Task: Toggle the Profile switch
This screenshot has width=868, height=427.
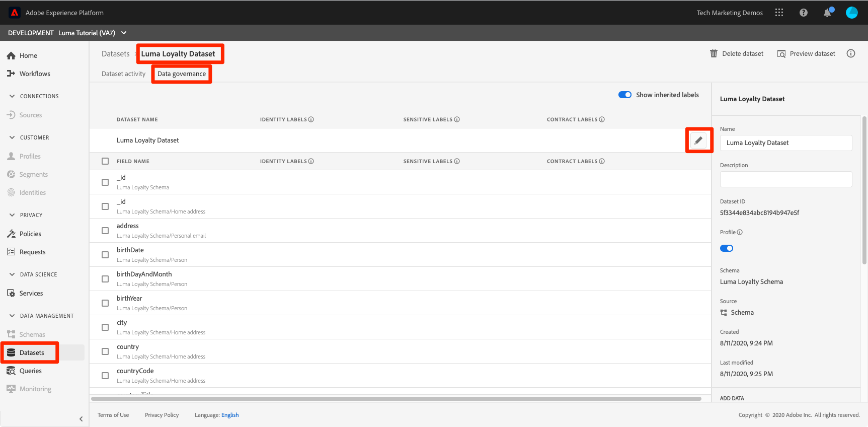Action: tap(727, 248)
